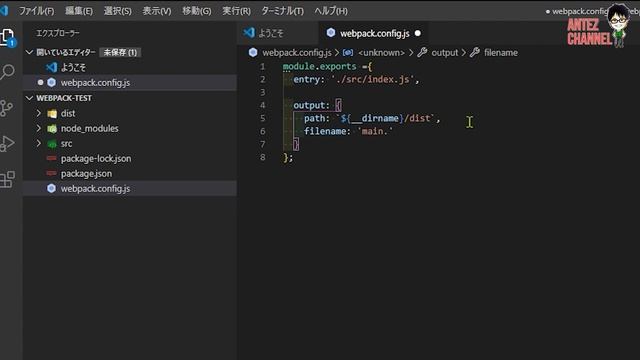Click the VS Code logo in title bar
The image size is (640, 360).
[4, 10]
